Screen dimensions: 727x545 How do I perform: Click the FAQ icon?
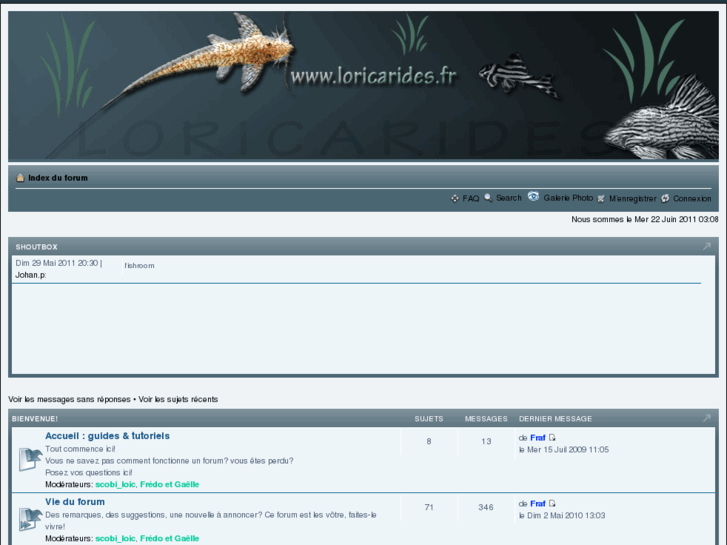click(455, 199)
